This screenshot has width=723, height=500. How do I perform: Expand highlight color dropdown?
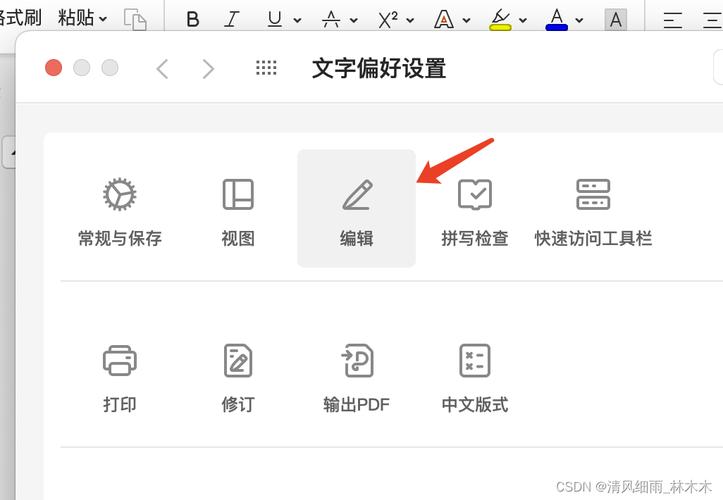523,20
